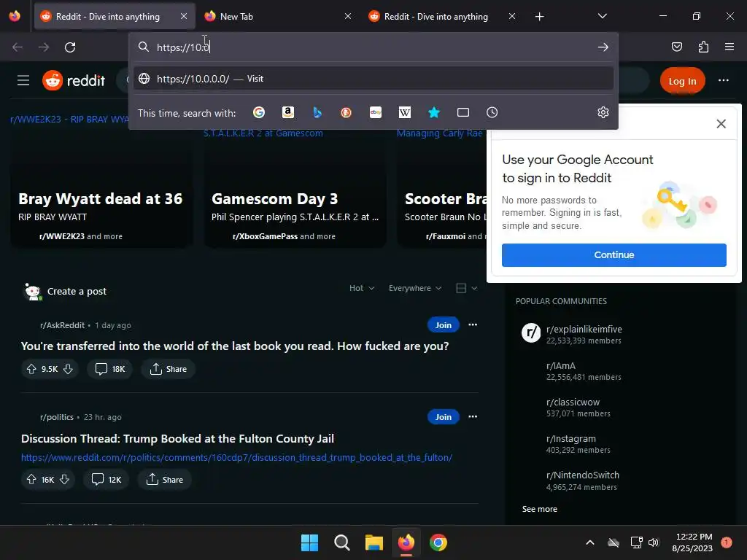
Task: Open Windows taskbar search
Action: point(341,542)
